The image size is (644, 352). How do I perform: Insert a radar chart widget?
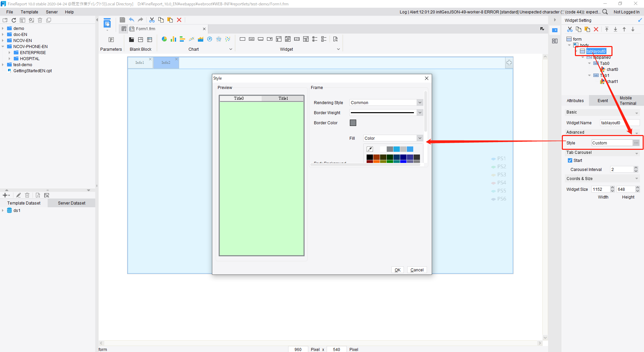tap(219, 39)
